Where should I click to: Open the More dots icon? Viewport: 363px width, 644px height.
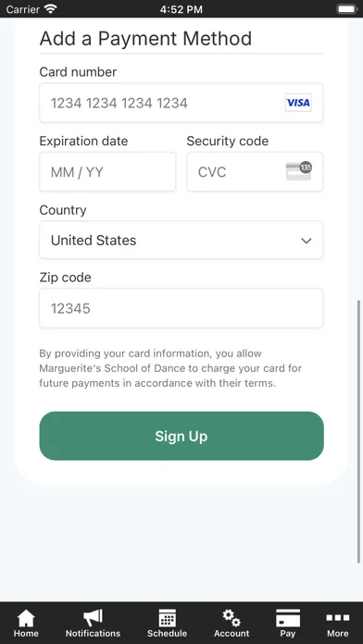[x=337, y=617]
